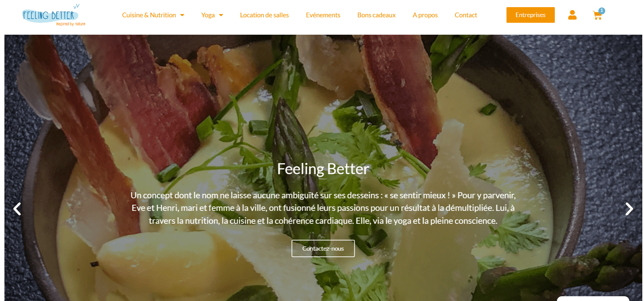
Task: Go to Location de salles page
Action: pos(264,15)
